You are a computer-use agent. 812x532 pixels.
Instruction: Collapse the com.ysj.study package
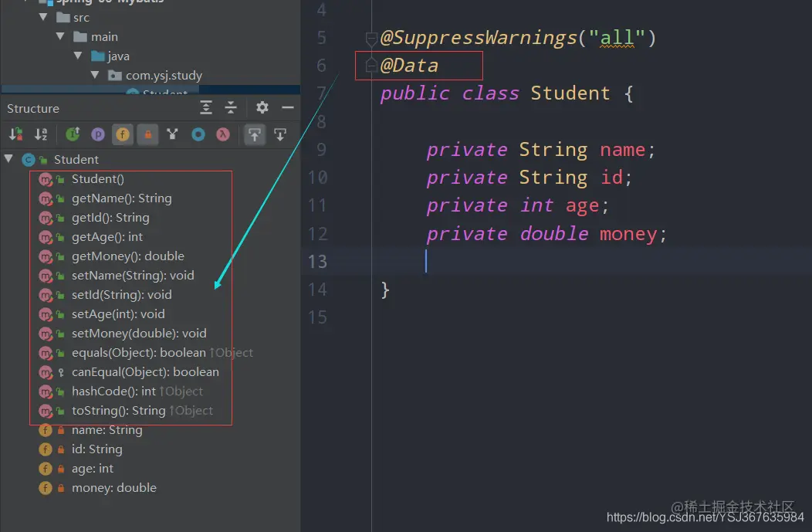click(x=95, y=75)
